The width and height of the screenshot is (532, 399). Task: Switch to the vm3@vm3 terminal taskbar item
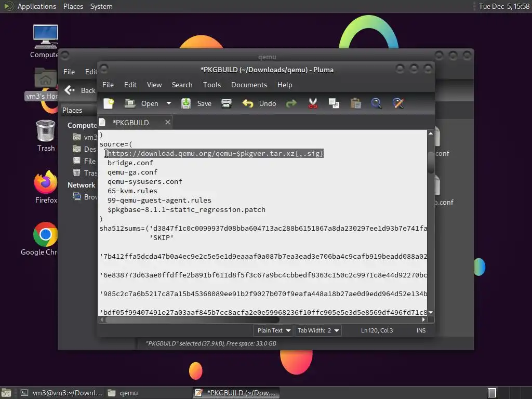(61, 393)
